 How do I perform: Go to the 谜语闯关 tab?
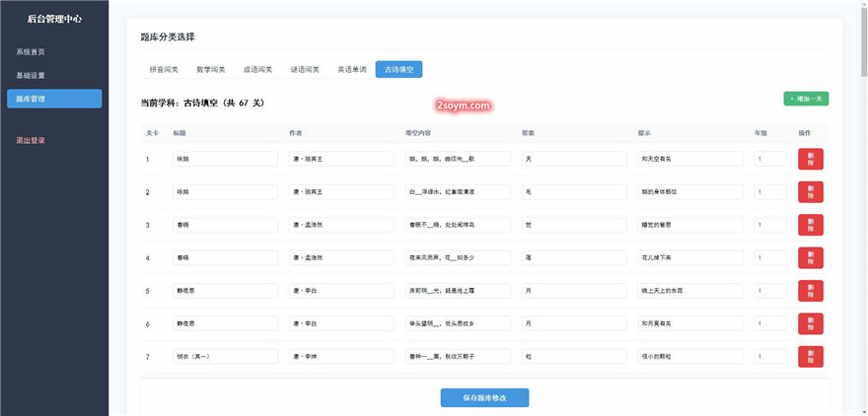point(305,70)
